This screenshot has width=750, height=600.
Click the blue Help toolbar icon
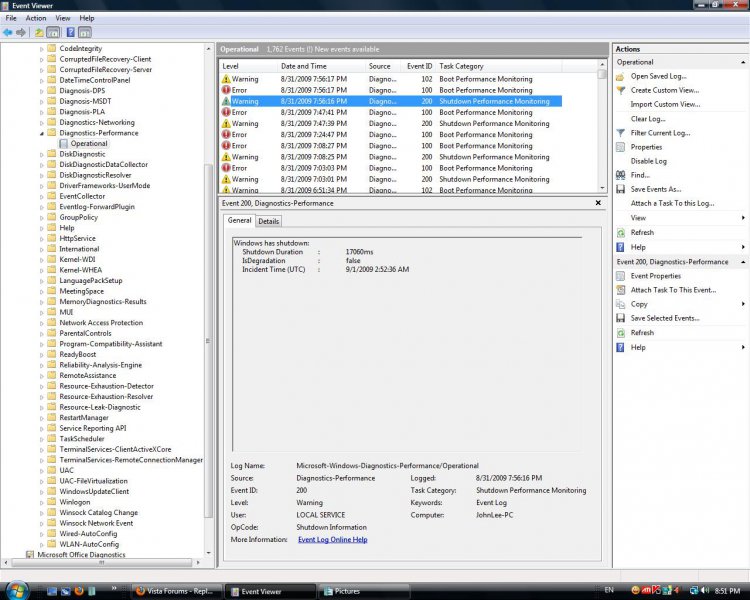(70, 33)
